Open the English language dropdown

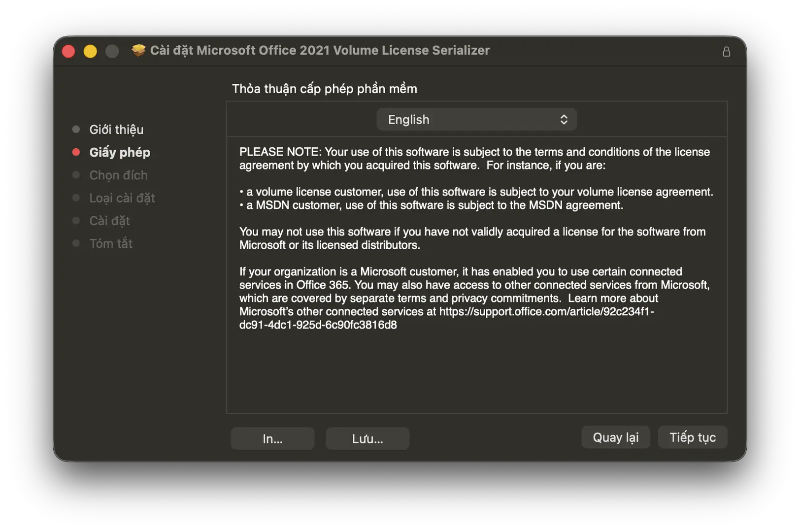click(476, 120)
